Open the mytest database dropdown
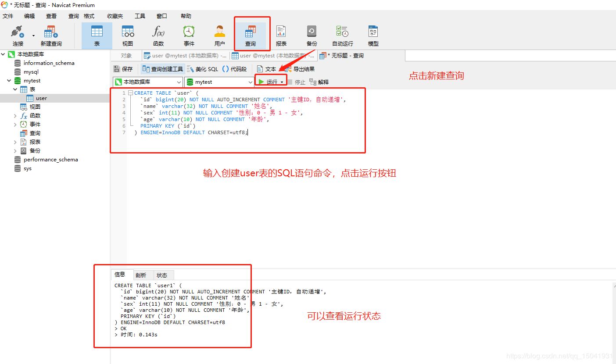 (x=219, y=82)
